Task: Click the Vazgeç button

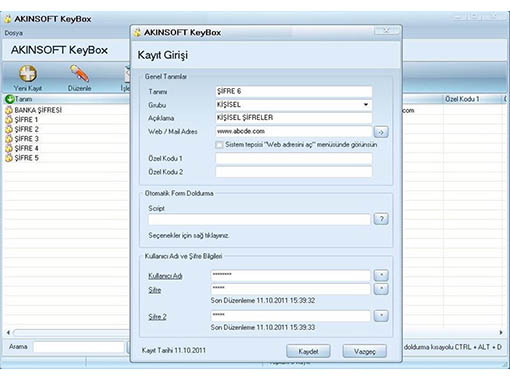Action: (x=365, y=351)
